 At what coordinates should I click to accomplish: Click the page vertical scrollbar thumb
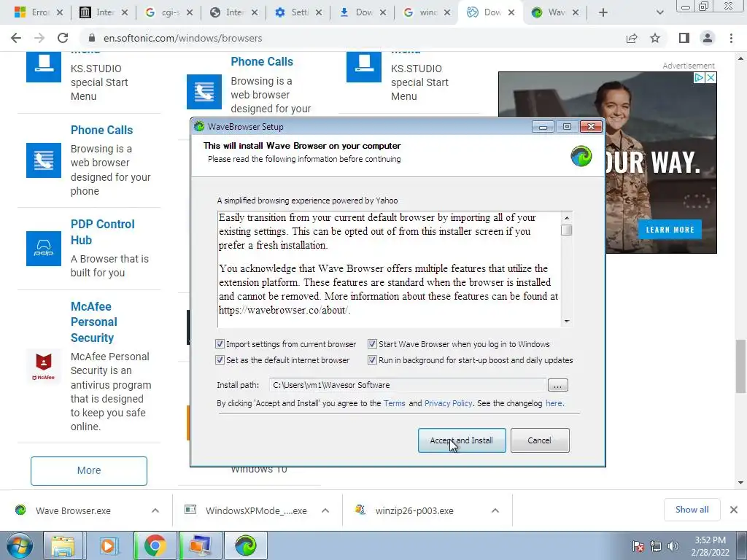click(x=741, y=367)
